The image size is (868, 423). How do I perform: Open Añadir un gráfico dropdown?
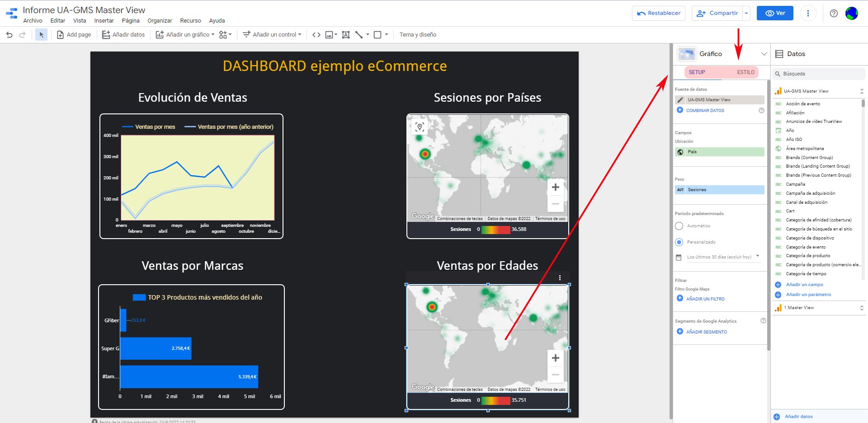tap(185, 35)
